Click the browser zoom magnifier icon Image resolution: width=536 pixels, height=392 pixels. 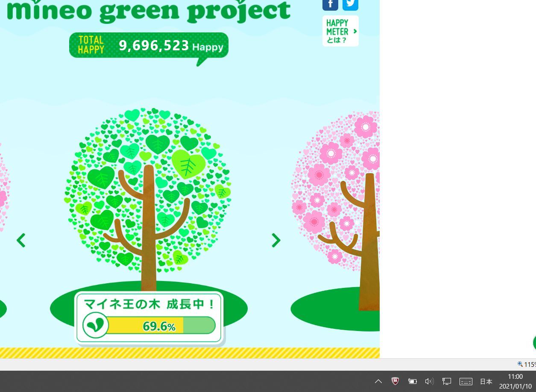(x=520, y=364)
